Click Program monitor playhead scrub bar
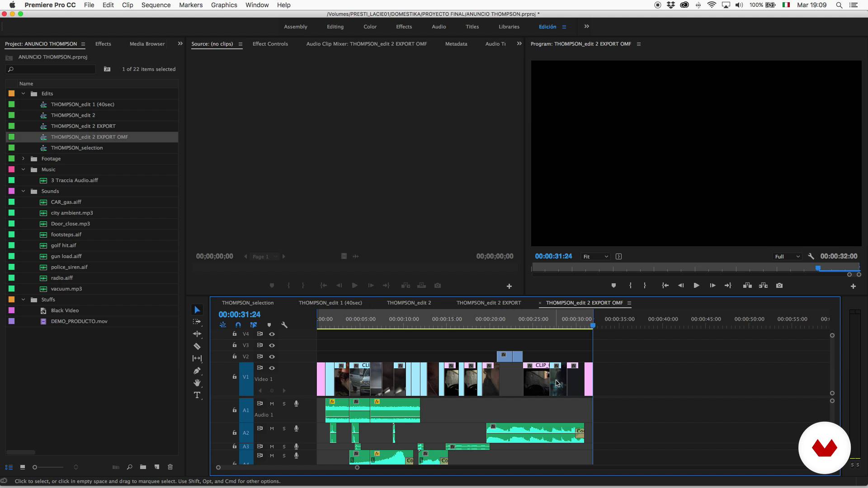The image size is (868, 488). pos(695,268)
